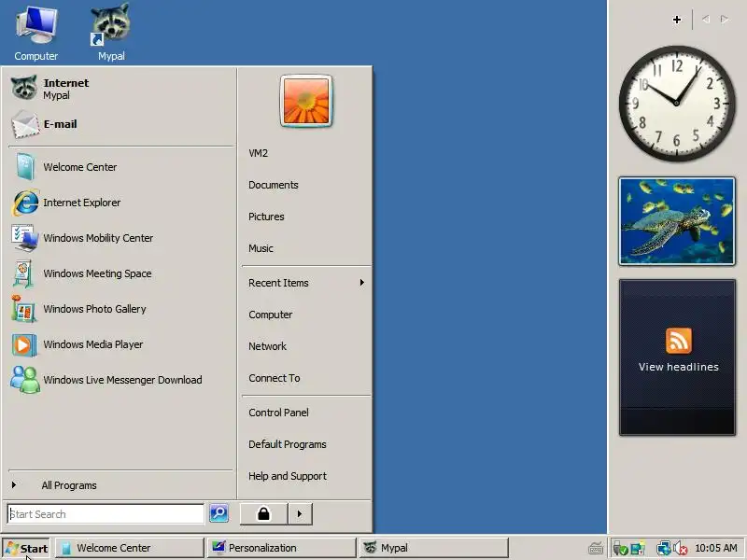Click sidebar next page arrow
The width and height of the screenshot is (747, 560).
pos(725,19)
